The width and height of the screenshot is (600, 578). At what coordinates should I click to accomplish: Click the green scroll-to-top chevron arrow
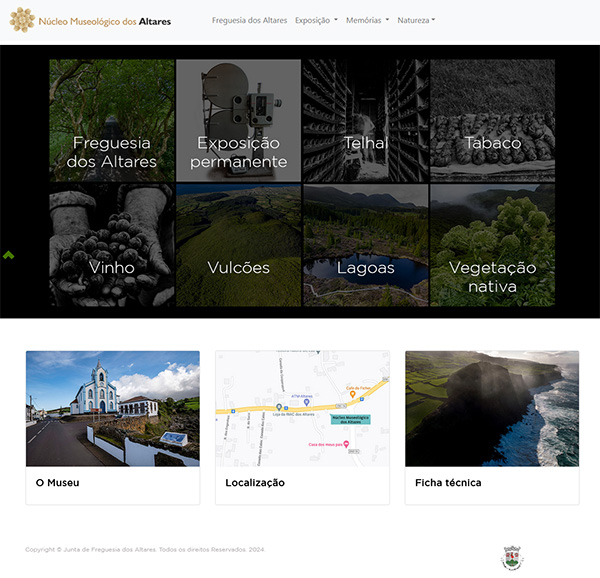8,255
